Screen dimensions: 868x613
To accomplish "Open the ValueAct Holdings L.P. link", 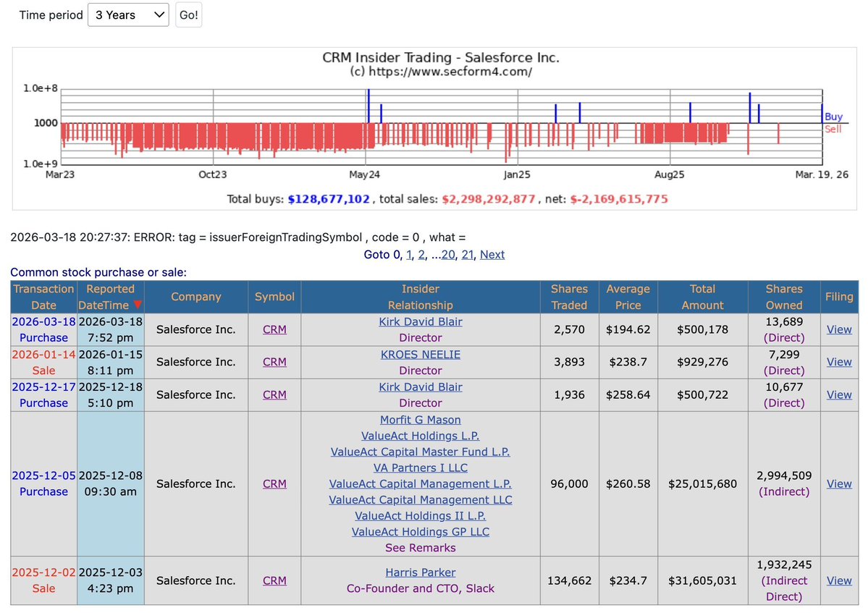I will tap(420, 436).
